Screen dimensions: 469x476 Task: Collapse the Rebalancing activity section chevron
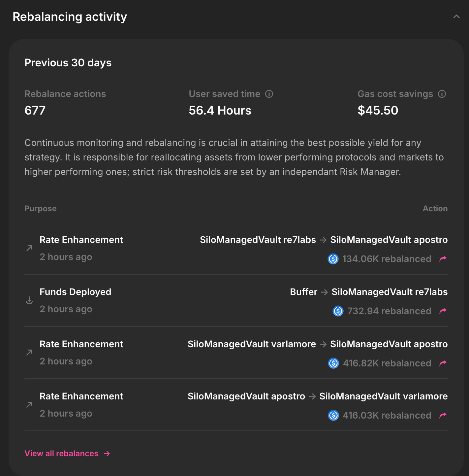click(456, 17)
